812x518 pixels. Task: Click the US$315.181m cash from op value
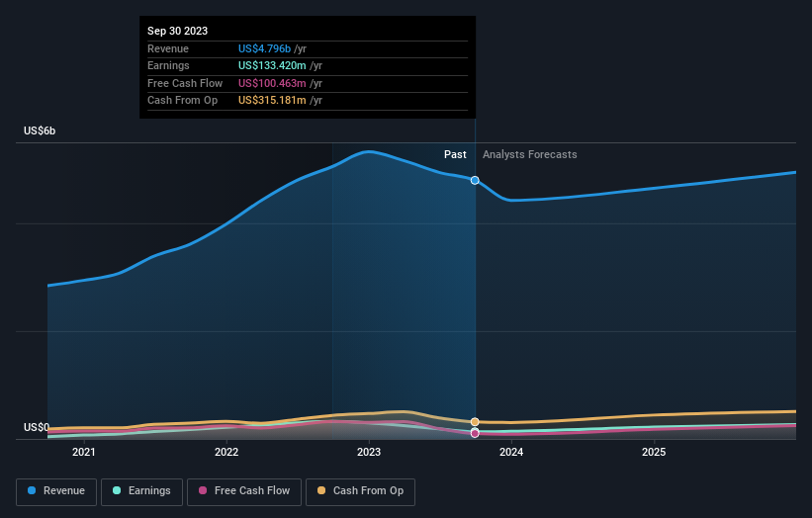(x=272, y=101)
